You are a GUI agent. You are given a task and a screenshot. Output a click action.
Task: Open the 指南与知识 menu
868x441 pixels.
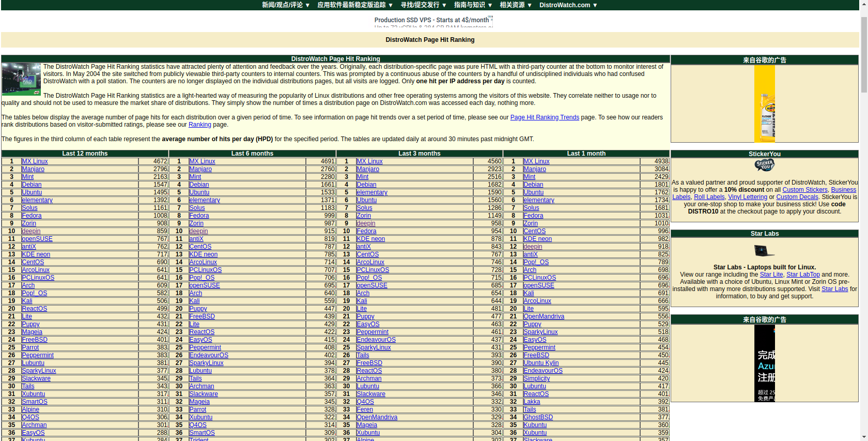473,5
